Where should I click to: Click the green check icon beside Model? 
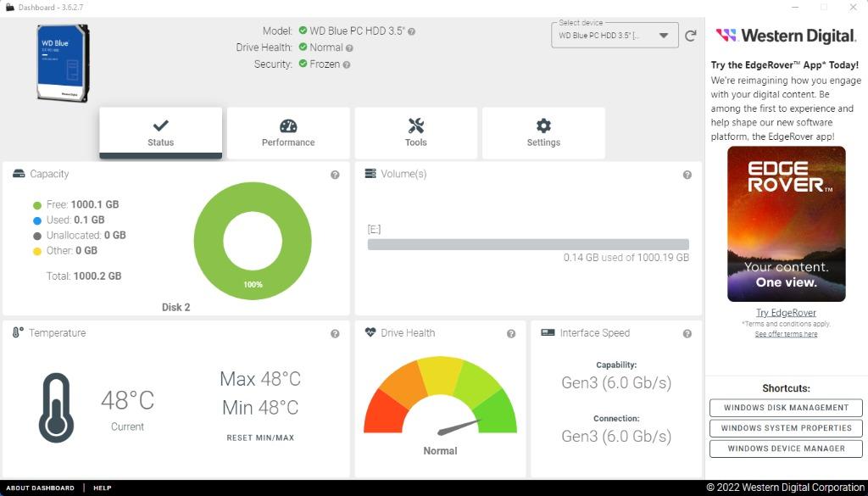303,31
